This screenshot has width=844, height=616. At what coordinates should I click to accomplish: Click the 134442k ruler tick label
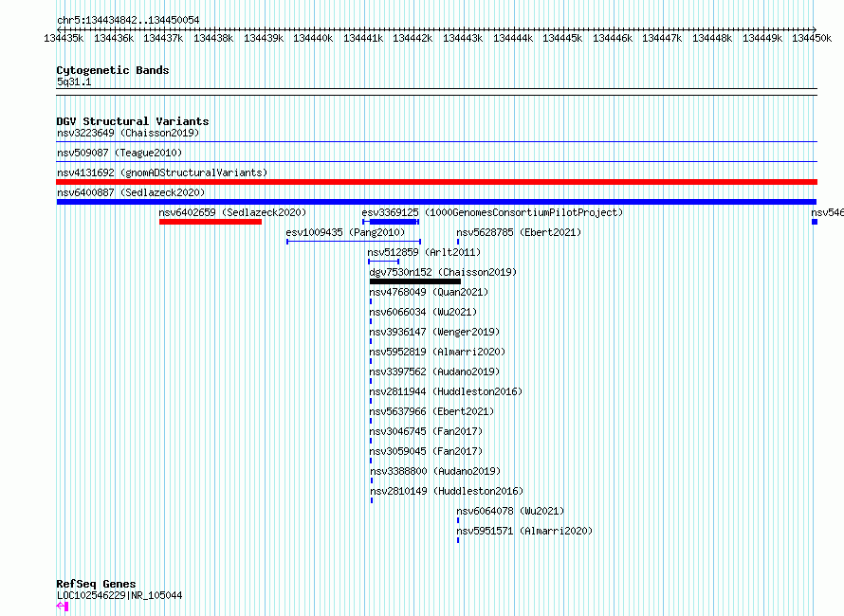click(413, 38)
